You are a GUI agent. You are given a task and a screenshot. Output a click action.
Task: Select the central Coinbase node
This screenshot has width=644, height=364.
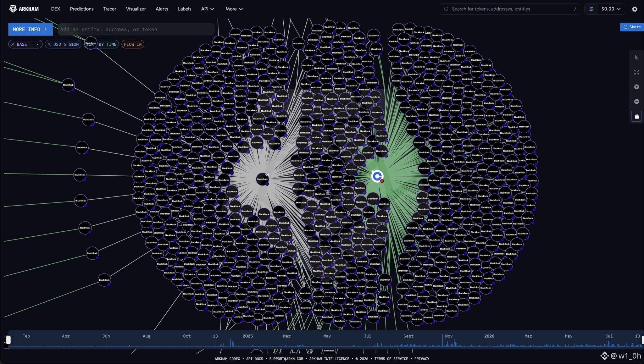tap(377, 176)
